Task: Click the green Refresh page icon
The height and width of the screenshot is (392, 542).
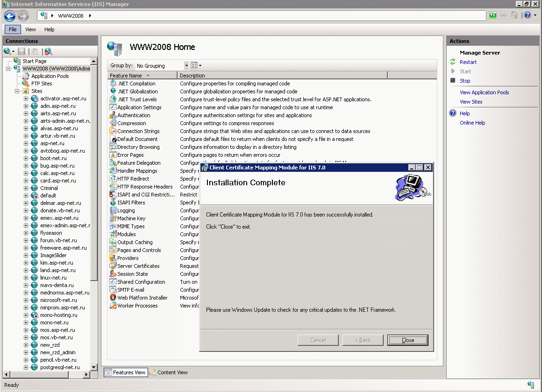Action: tap(493, 15)
